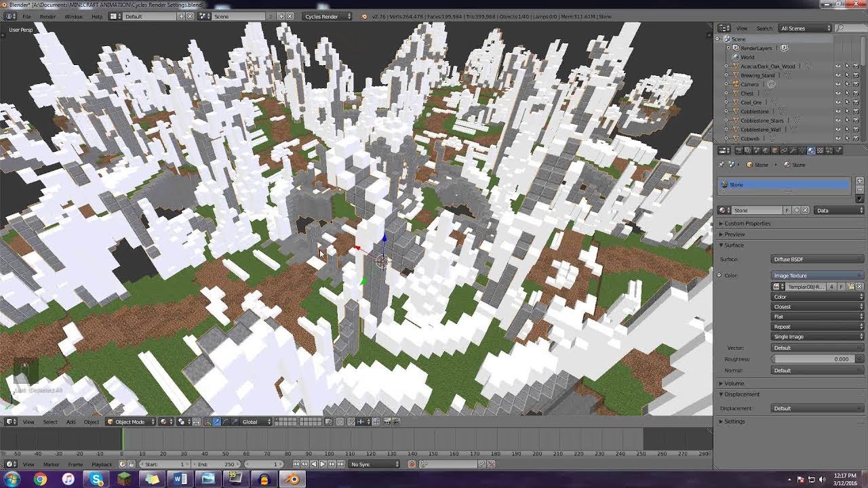Add a new material slot with plus button

pyautogui.click(x=860, y=181)
